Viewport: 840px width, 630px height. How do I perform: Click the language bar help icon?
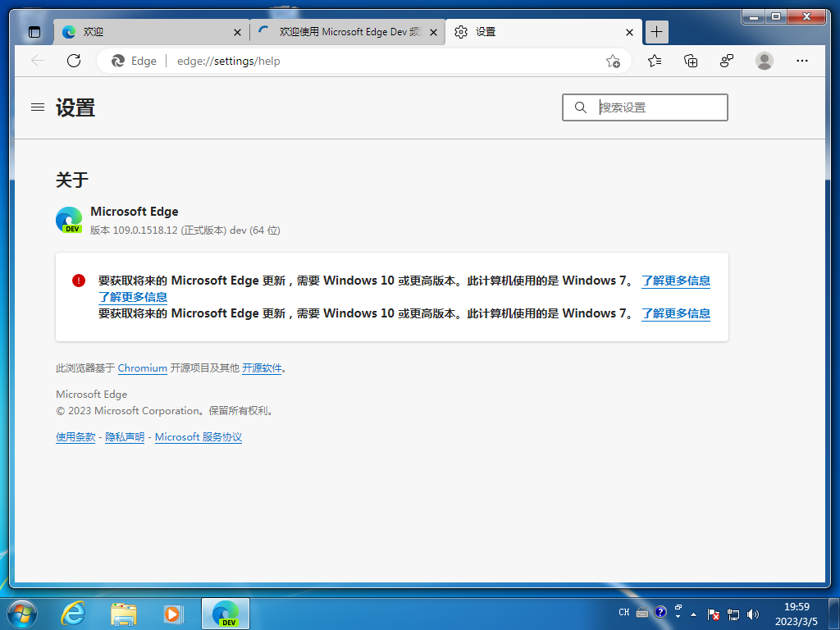[660, 612]
